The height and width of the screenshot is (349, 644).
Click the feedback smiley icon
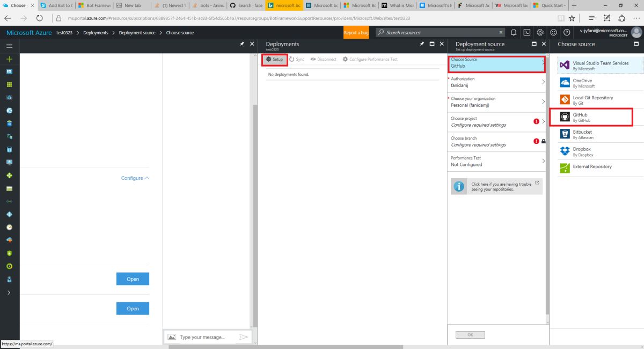click(x=553, y=32)
